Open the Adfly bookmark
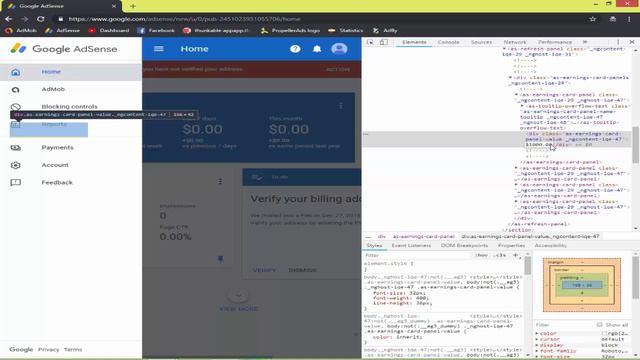The image size is (640, 360). coord(384,31)
